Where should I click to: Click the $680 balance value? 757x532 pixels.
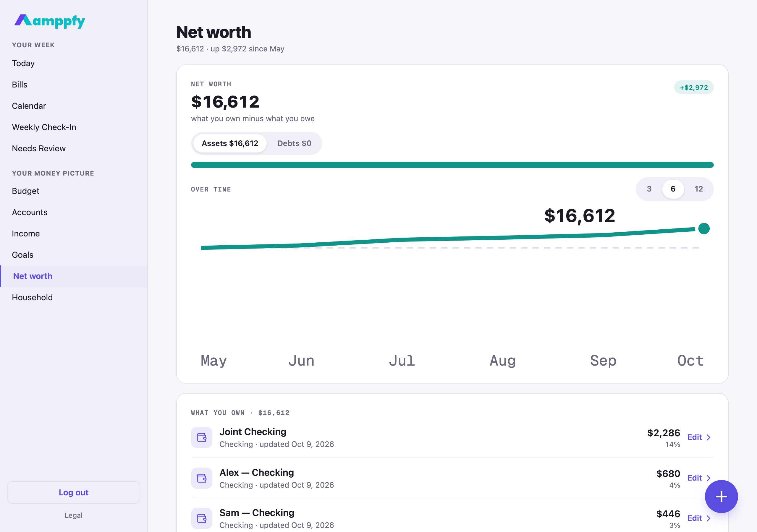668,474
